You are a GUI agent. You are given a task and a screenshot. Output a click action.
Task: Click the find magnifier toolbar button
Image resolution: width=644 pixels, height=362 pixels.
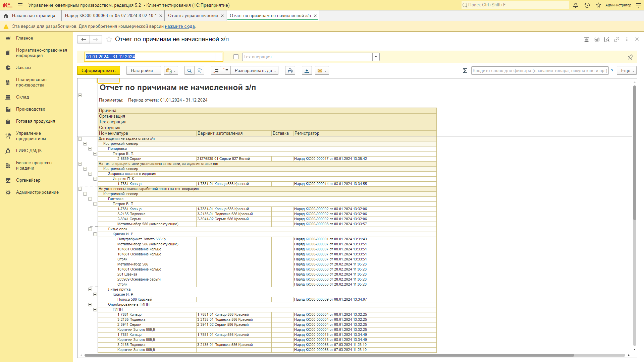point(190,71)
